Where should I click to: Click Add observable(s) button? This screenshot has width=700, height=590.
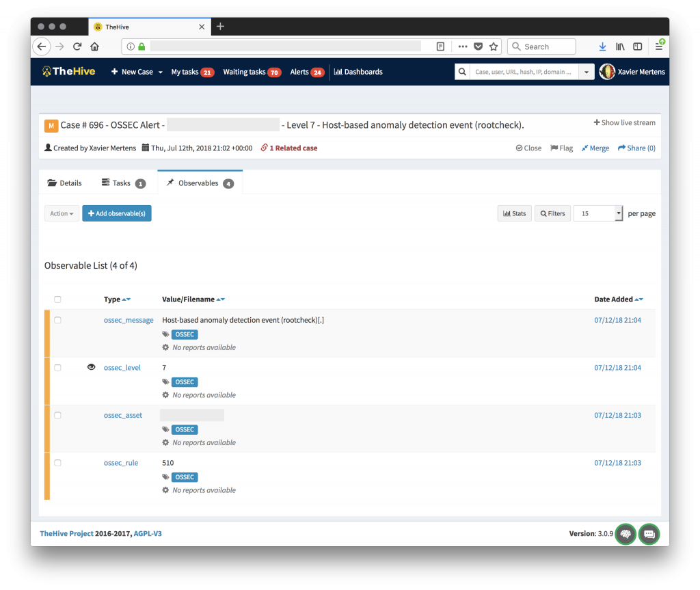click(117, 213)
